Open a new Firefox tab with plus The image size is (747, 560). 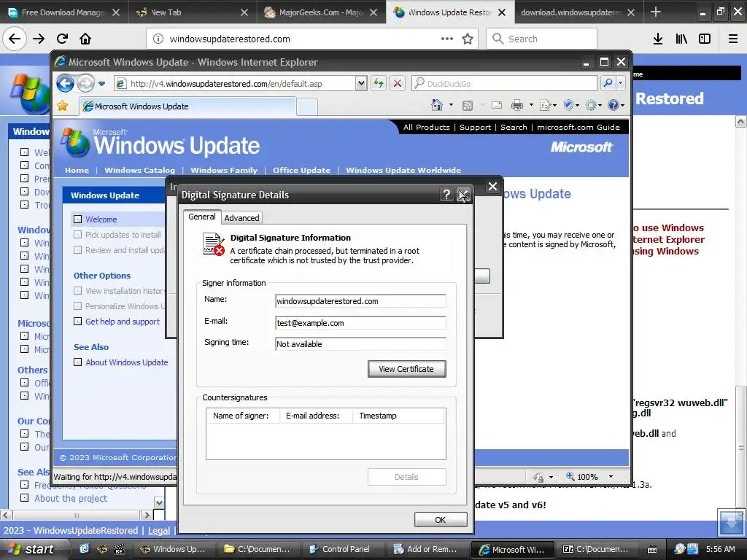pyautogui.click(x=656, y=12)
